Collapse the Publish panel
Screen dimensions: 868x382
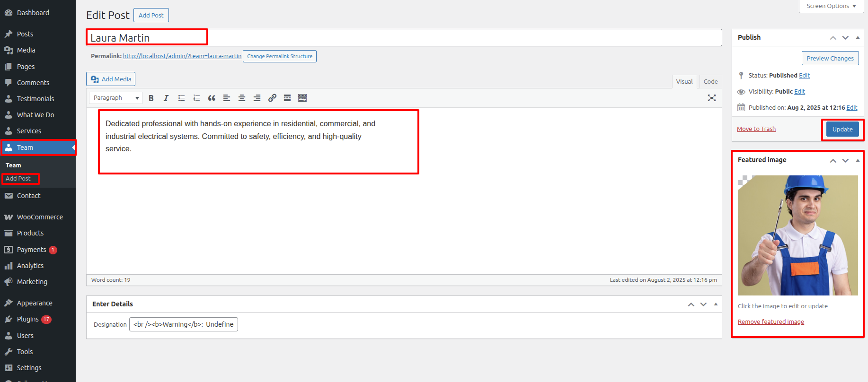858,37
